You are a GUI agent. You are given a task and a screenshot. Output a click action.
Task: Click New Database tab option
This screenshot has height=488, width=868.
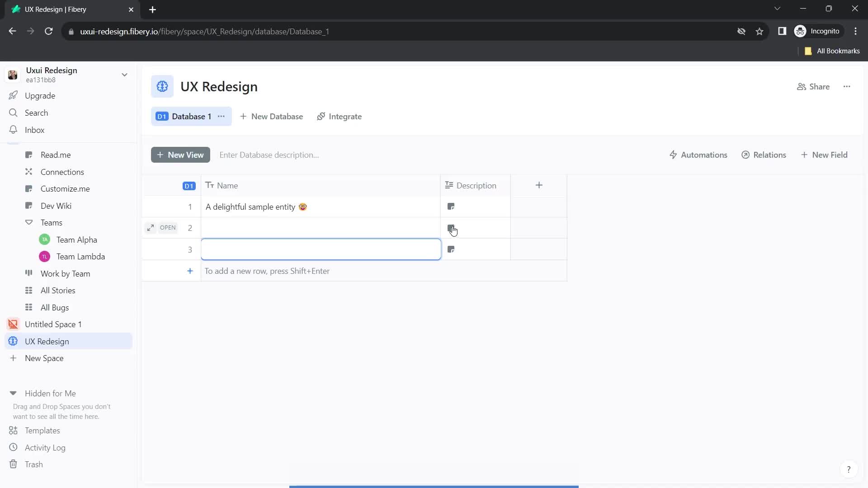click(x=271, y=116)
